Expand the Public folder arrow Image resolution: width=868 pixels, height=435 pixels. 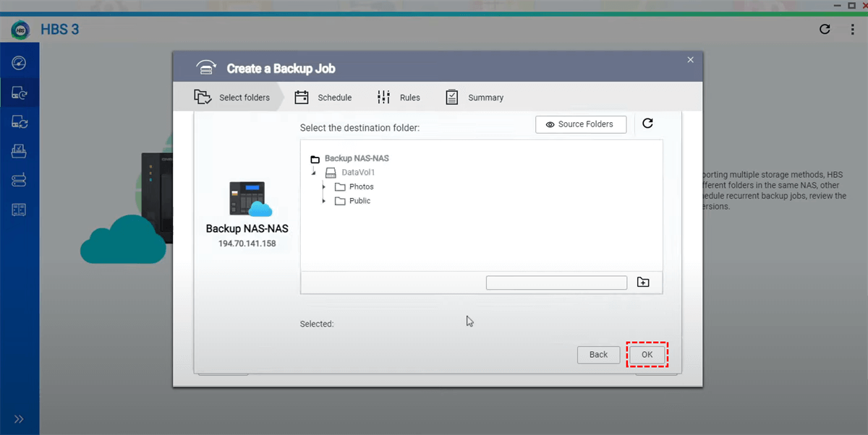point(323,201)
